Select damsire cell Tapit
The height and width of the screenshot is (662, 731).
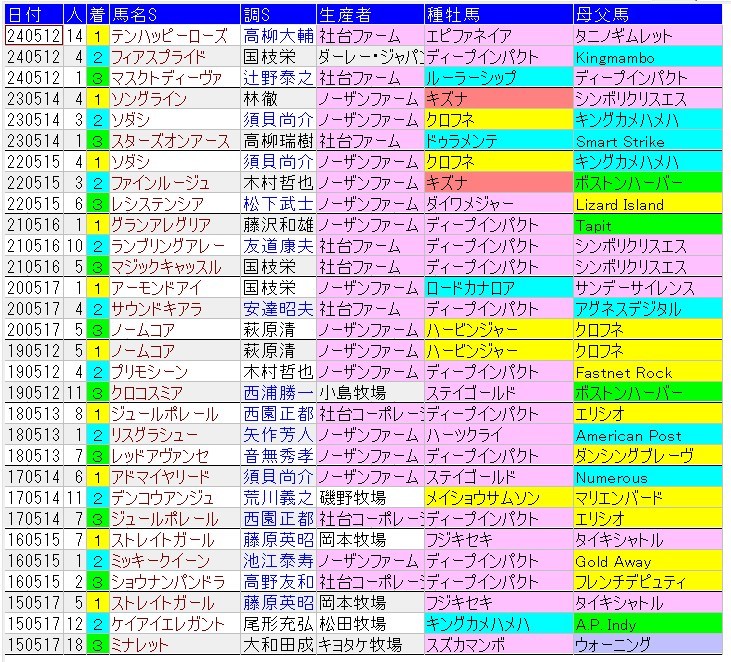648,225
